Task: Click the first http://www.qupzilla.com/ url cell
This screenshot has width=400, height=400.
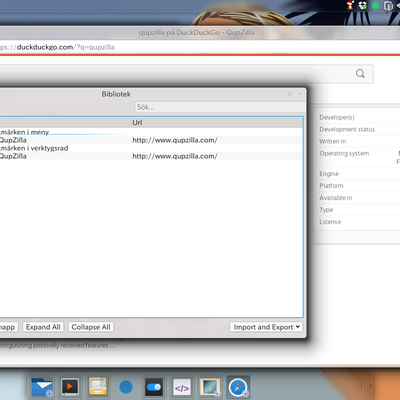Action: 175,140
